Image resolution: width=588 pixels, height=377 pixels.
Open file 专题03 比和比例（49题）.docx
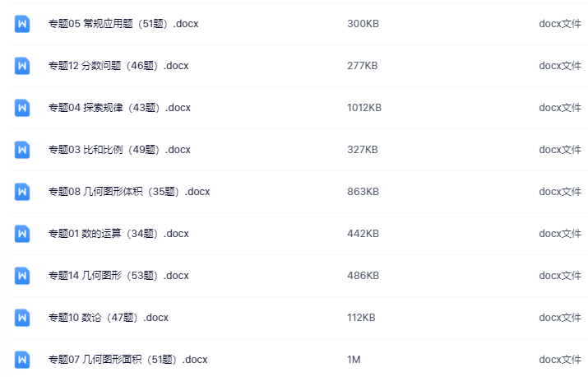119,150
